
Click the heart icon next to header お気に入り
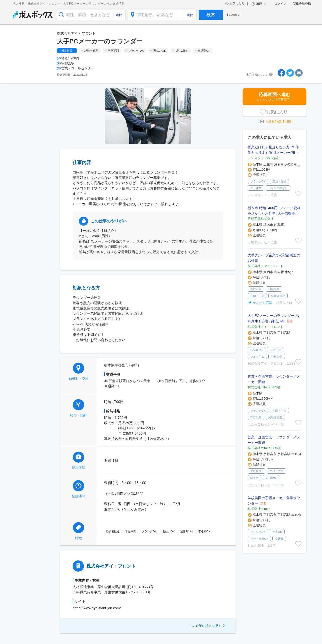227,4
